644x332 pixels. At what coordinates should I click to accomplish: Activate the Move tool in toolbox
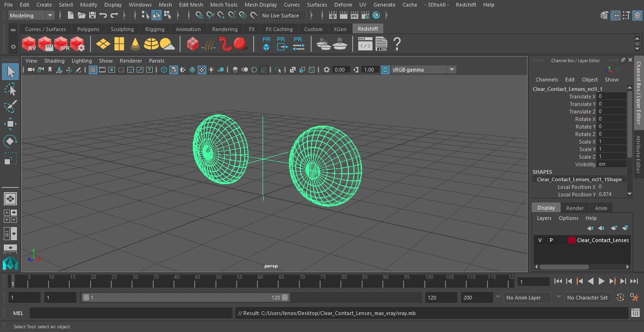coord(10,124)
